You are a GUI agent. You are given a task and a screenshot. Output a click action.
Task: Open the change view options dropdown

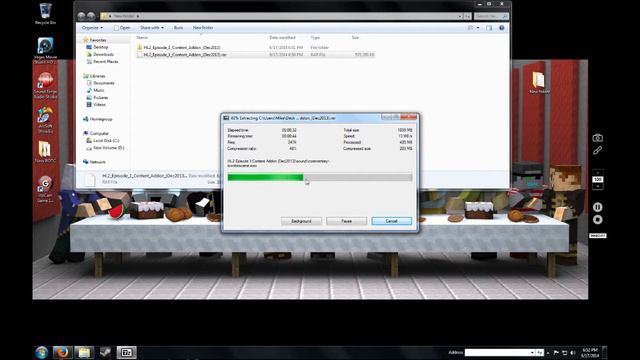[x=478, y=28]
